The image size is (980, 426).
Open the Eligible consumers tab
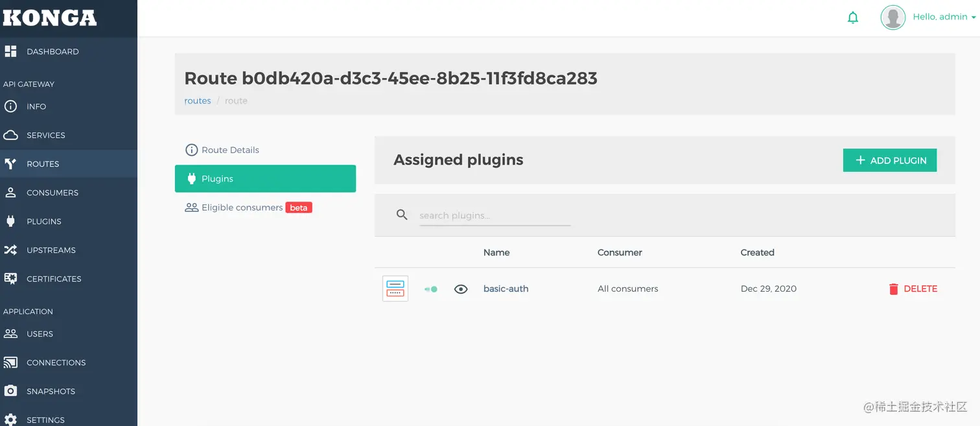tap(265, 207)
